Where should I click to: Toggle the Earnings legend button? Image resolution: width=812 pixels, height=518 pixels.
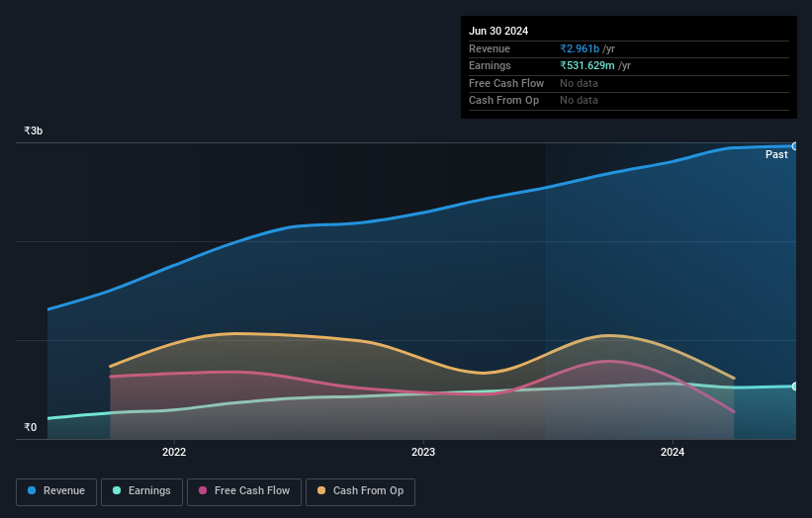[141, 491]
